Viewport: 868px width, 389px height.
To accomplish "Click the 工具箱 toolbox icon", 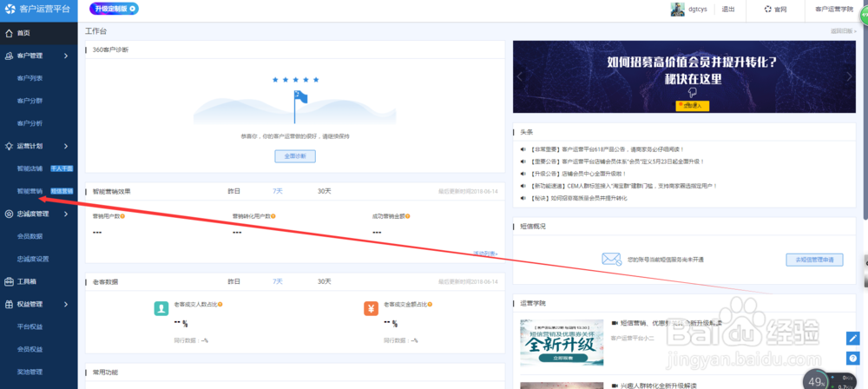I will click(9, 281).
